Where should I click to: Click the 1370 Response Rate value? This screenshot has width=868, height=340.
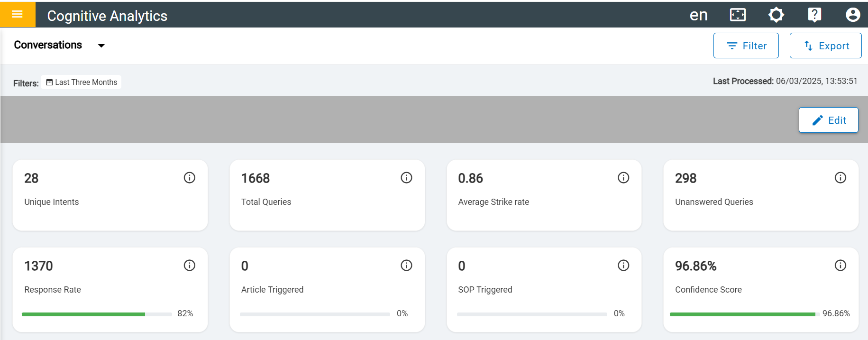tap(38, 266)
